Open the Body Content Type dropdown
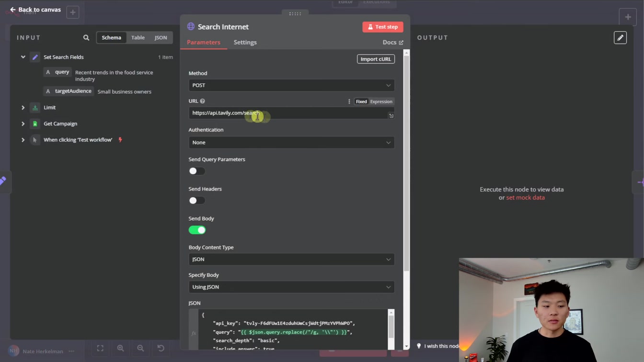 (291, 260)
